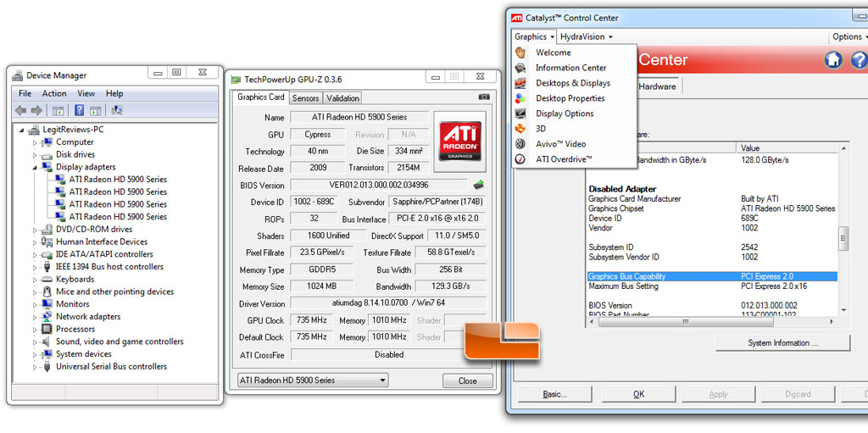Click the green BIOS save chip icon
Screen dimensions: 868x433
point(479,185)
